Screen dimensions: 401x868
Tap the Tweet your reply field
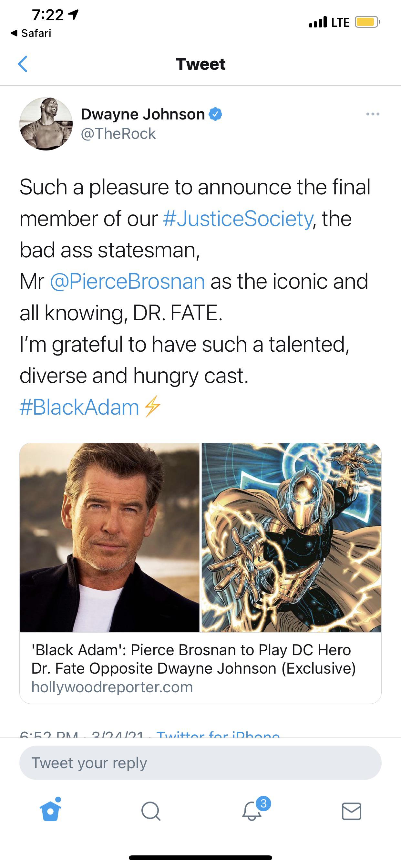click(x=200, y=763)
